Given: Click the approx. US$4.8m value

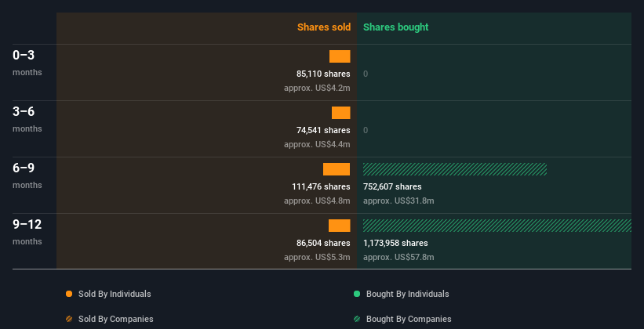Looking at the screenshot, I should [x=317, y=201].
